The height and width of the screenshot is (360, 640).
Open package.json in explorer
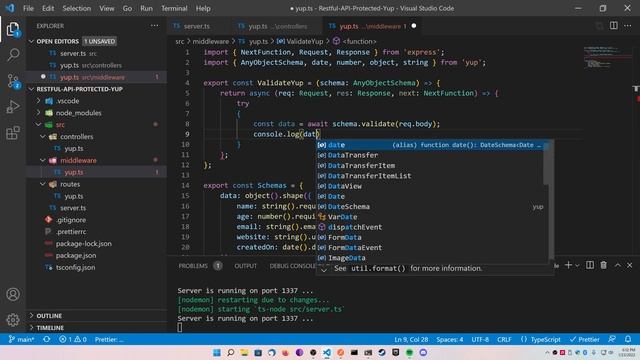tap(76, 256)
